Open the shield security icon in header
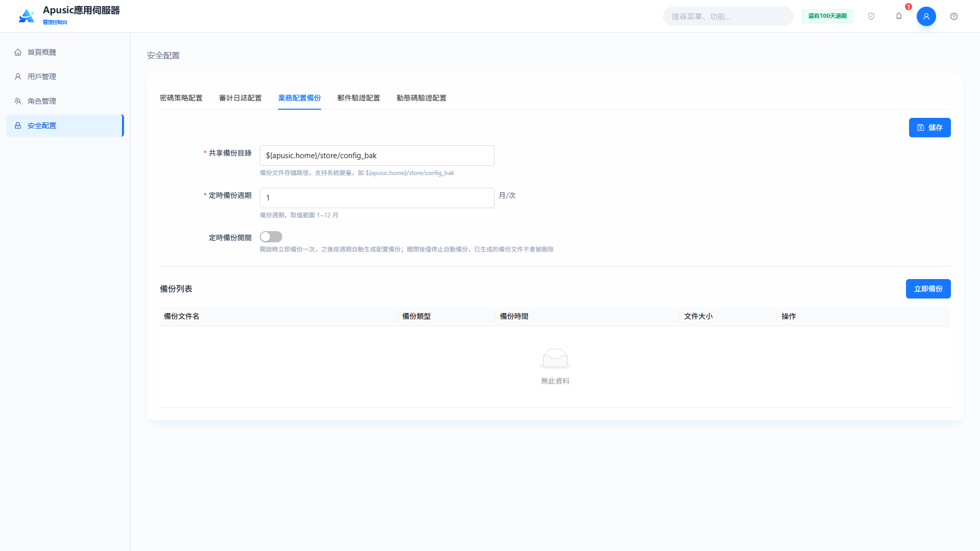The image size is (980, 551). [871, 16]
